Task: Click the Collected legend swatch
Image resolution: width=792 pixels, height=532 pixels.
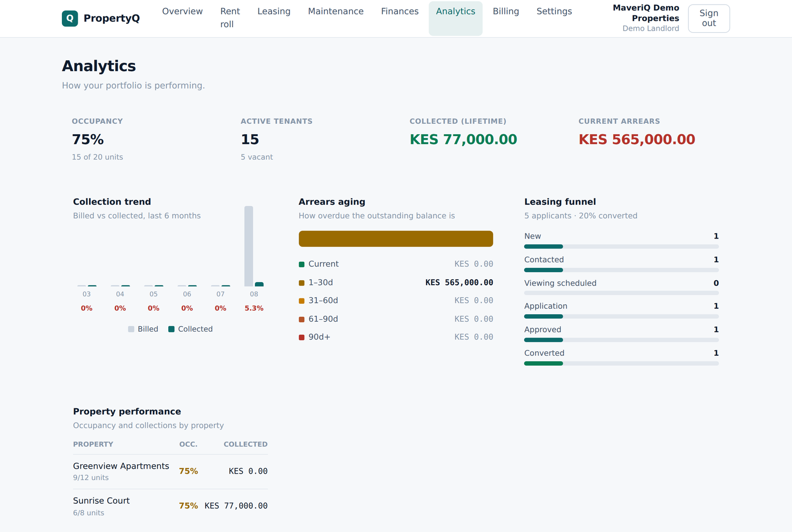Action: click(171, 329)
